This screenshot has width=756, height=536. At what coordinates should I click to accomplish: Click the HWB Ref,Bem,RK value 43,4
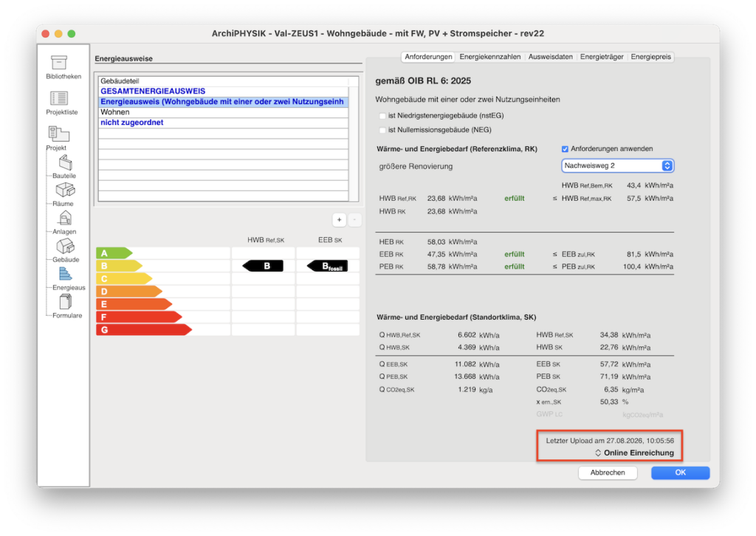[633, 185]
